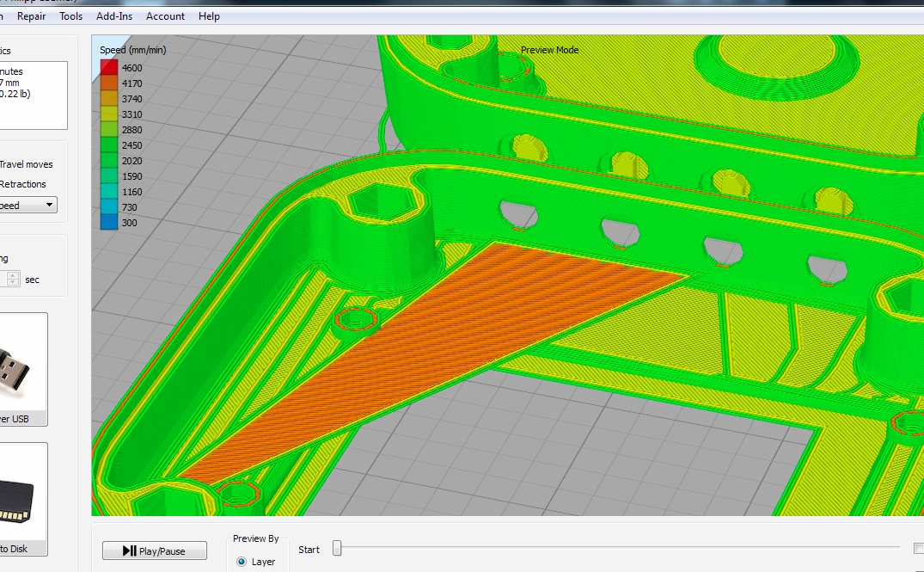
Task: Click the Preview By group label
Action: pos(256,538)
